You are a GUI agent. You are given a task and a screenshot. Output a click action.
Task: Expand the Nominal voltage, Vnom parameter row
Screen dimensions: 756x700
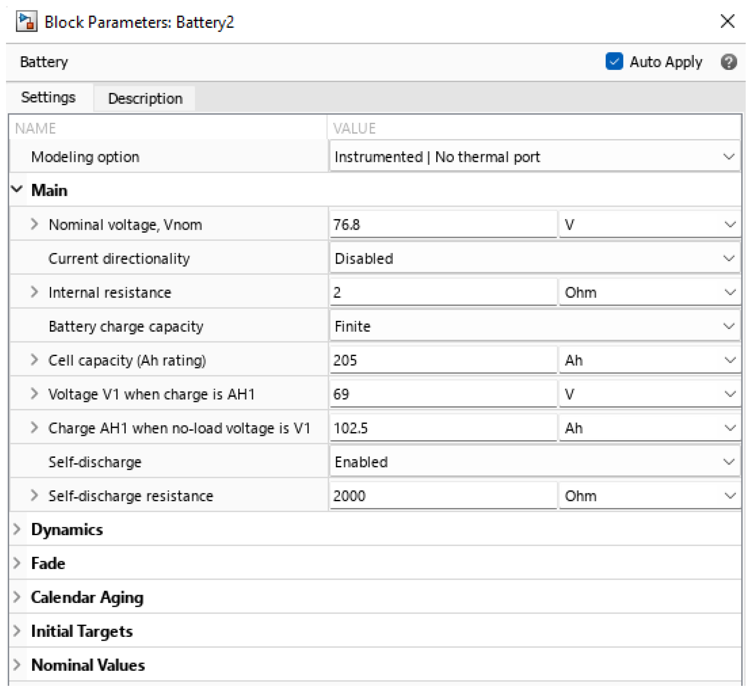(34, 224)
